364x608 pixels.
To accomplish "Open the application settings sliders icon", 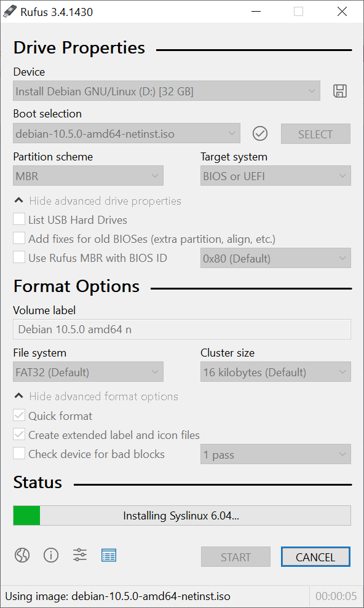I will pyautogui.click(x=80, y=555).
